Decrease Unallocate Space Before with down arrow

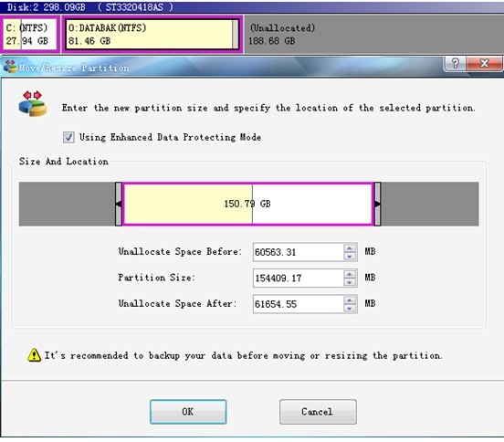(350, 257)
